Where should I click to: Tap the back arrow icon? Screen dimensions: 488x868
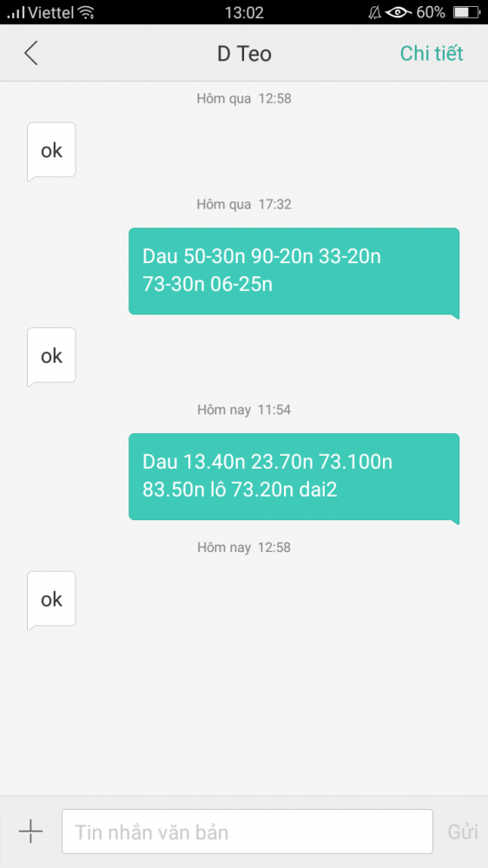pyautogui.click(x=31, y=54)
